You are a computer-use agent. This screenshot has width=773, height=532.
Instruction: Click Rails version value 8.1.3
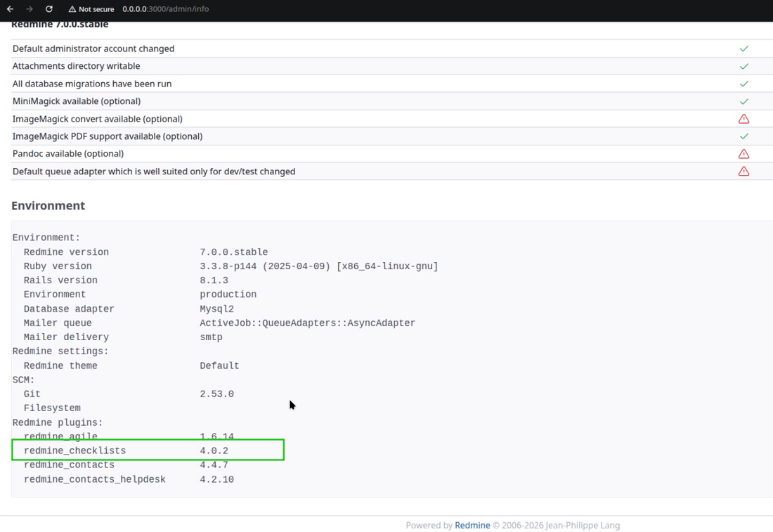click(214, 280)
